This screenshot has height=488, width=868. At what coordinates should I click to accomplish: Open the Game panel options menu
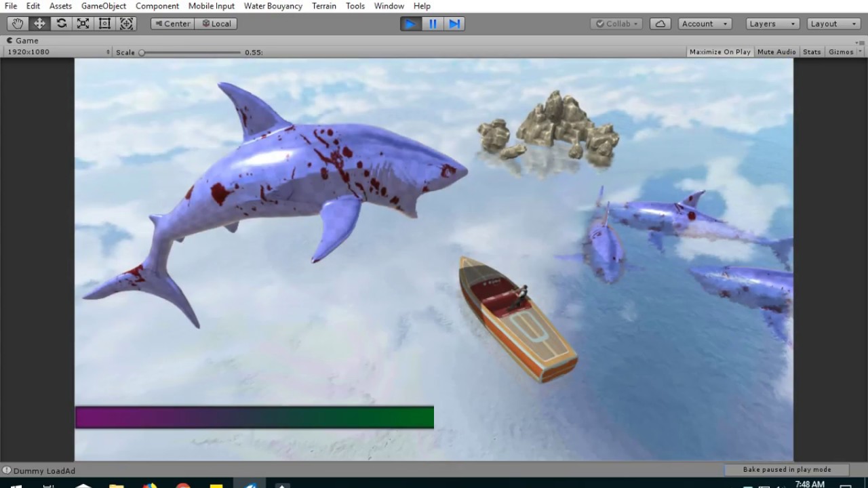pyautogui.click(x=860, y=42)
